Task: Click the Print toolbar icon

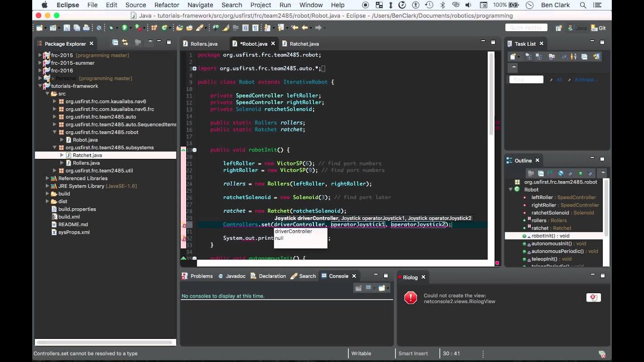Action: 86,28
